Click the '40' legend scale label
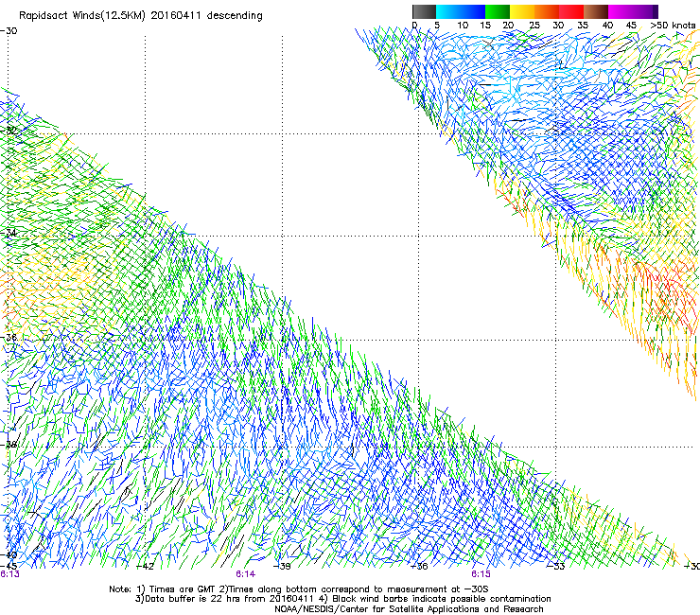The height and width of the screenshot is (615, 700). [607, 26]
